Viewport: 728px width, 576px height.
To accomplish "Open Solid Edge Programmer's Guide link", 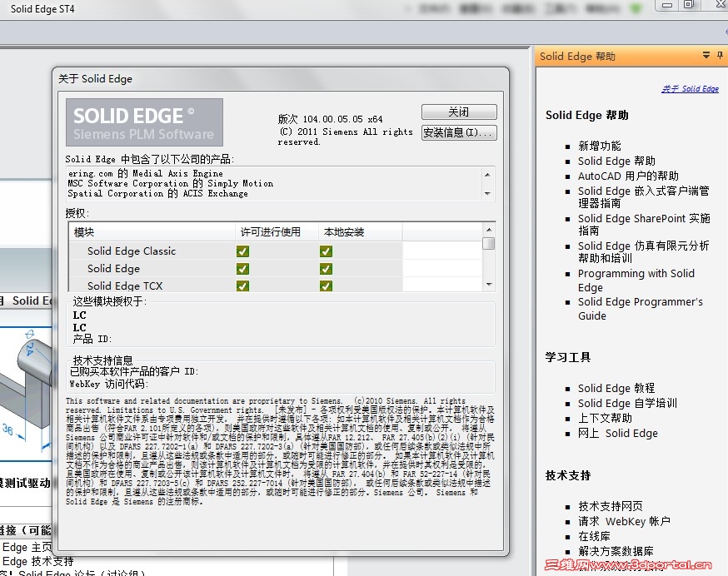I will click(641, 309).
